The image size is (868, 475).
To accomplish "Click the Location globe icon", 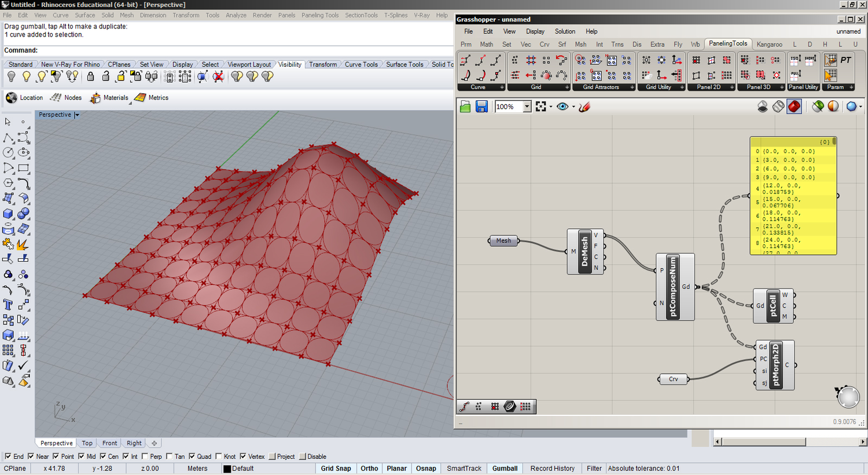I will pos(12,98).
